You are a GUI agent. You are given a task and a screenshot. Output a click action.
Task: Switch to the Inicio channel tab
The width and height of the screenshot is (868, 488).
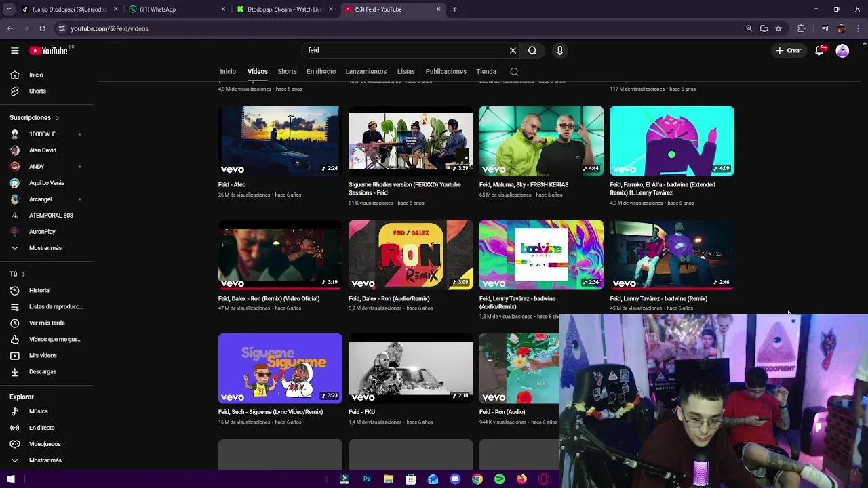coord(228,71)
